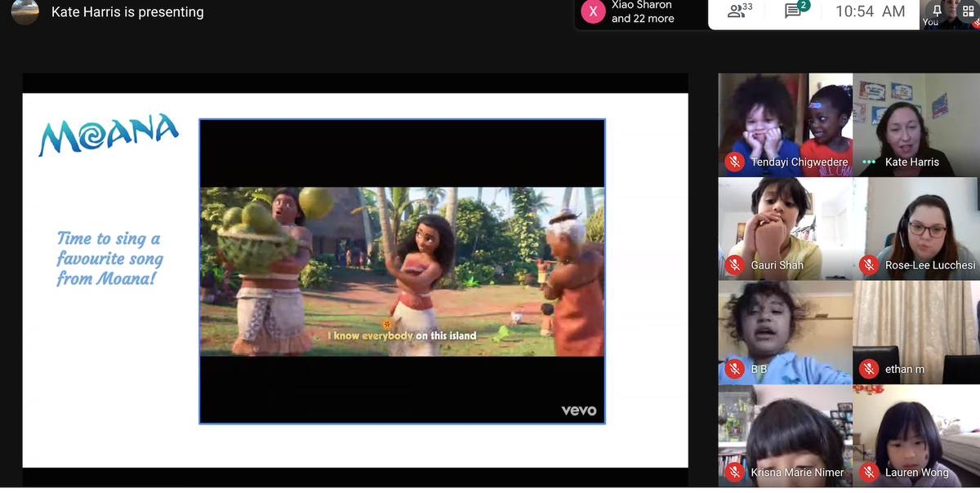This screenshot has height=493, width=980.
Task: Click the 'Krisna Marie Nimer' name label
Action: point(798,473)
